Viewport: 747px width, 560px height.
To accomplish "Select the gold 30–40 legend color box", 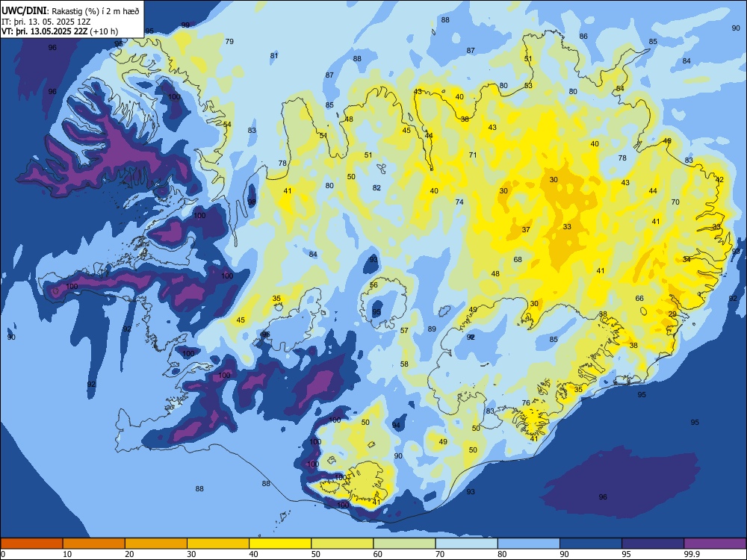I will click(218, 544).
